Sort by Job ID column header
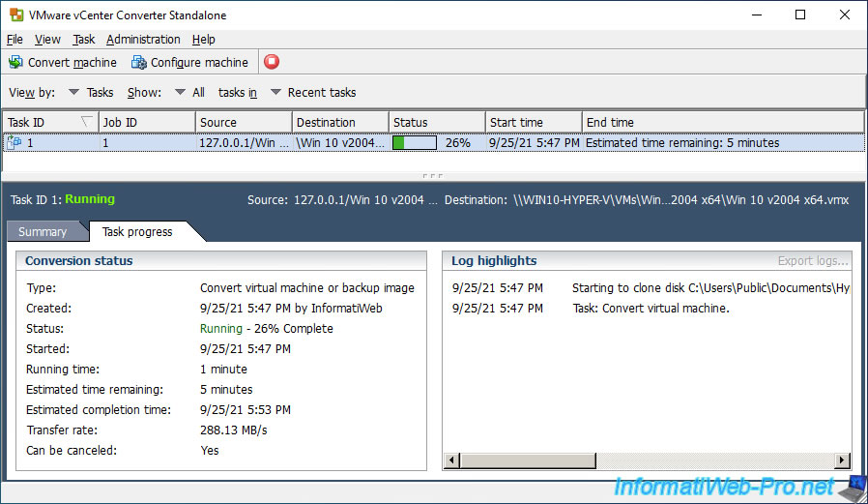The image size is (868, 504). [147, 123]
